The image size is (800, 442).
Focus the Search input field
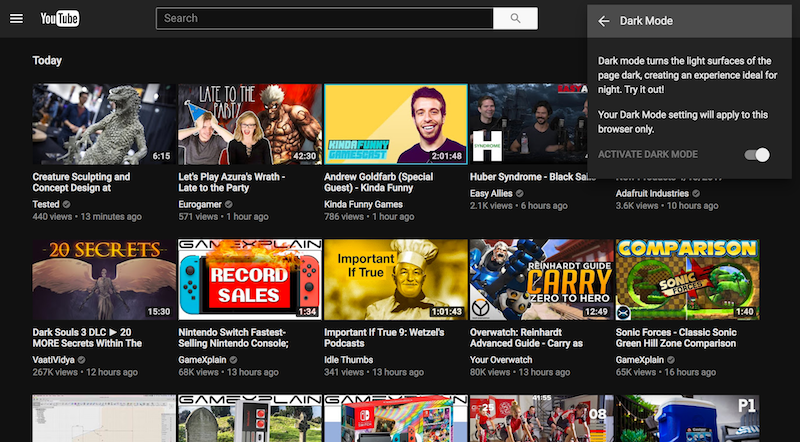(x=325, y=18)
